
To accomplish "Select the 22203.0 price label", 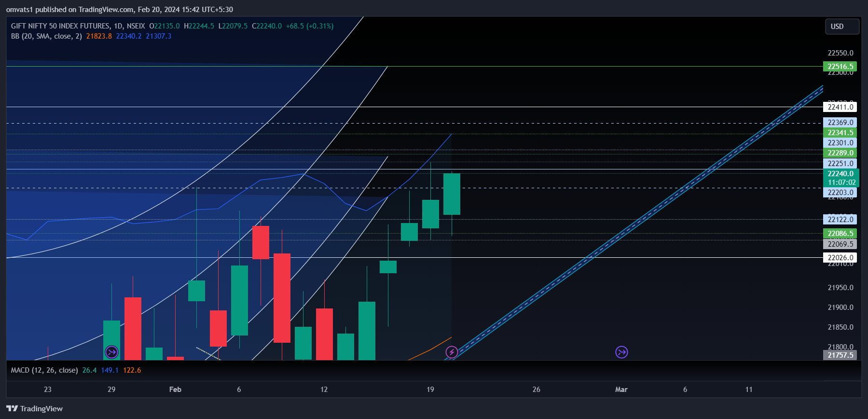I will click(840, 193).
